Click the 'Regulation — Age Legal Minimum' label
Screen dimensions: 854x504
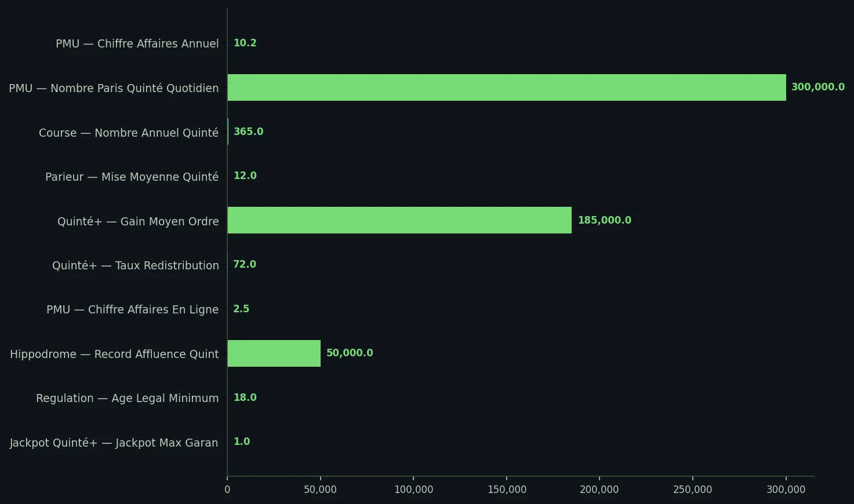click(128, 399)
